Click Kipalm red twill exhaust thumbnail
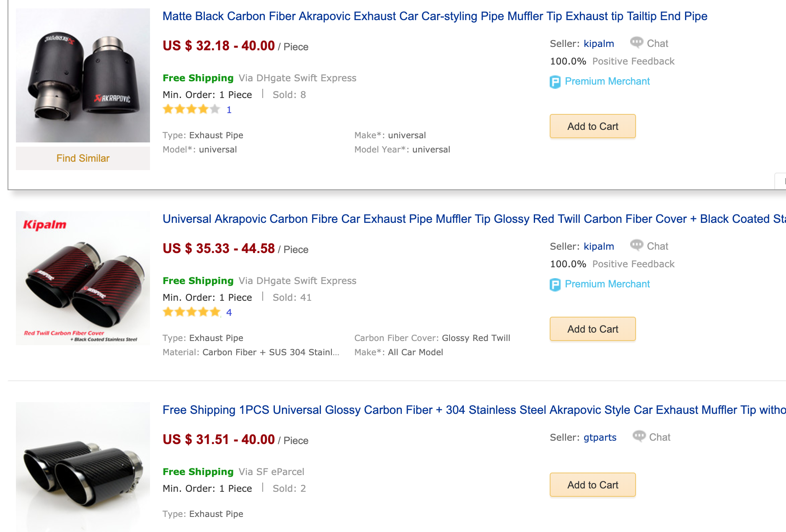 coord(83,278)
